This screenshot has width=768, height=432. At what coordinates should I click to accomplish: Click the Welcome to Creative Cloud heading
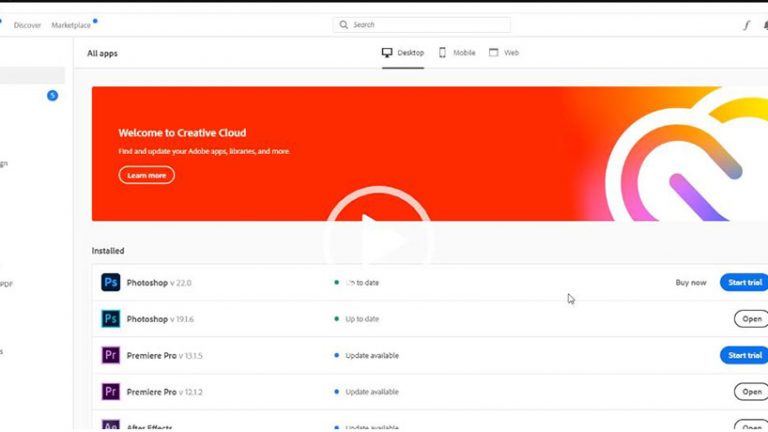click(182, 133)
